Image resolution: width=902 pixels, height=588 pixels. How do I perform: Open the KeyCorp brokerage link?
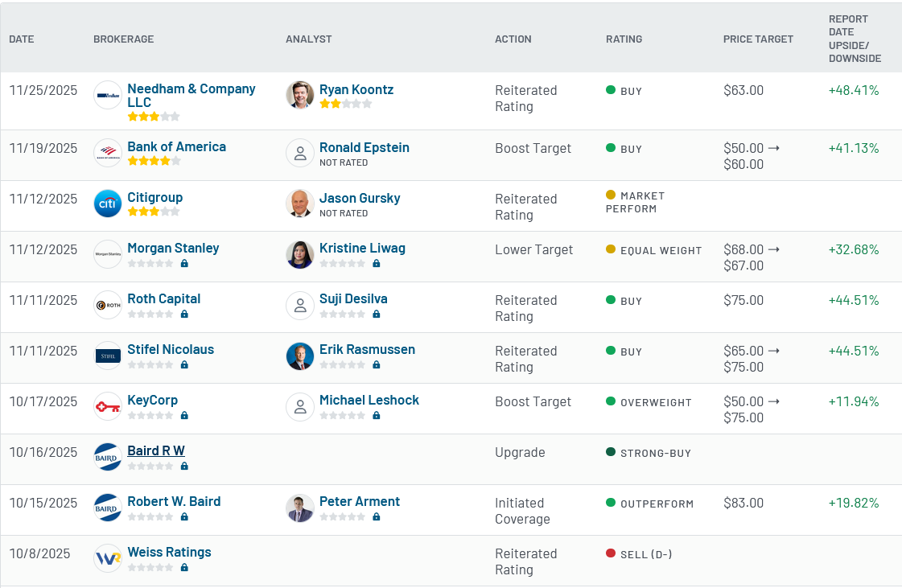tap(152, 400)
